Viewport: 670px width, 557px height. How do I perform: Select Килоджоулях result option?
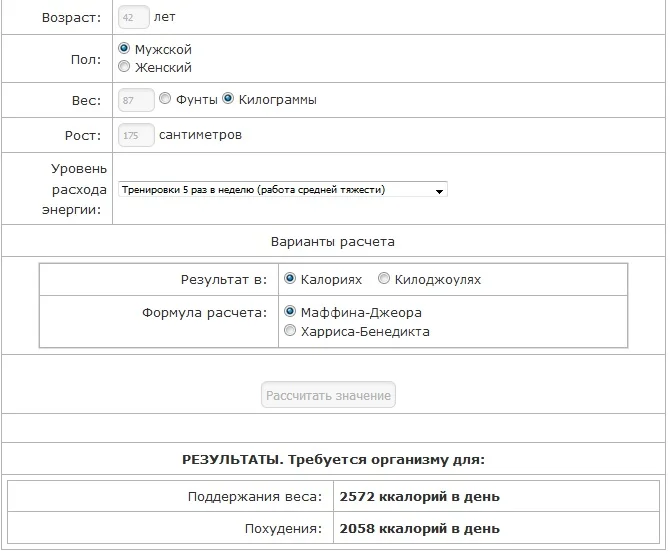click(384, 279)
